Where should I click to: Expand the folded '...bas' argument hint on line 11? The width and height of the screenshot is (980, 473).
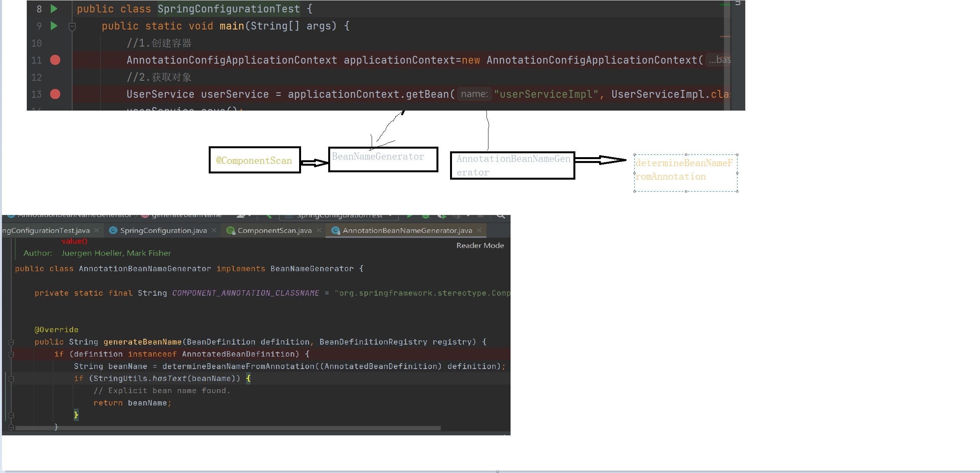click(x=719, y=60)
